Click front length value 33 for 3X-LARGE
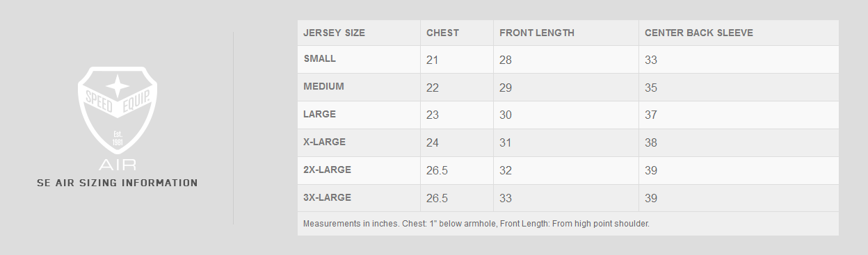 (x=506, y=199)
